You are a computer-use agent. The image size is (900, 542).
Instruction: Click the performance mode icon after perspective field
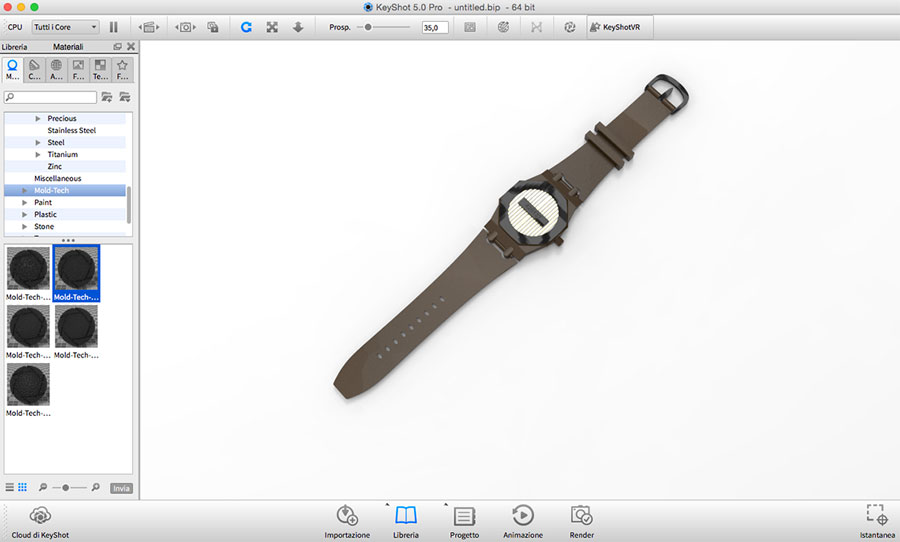(x=470, y=27)
